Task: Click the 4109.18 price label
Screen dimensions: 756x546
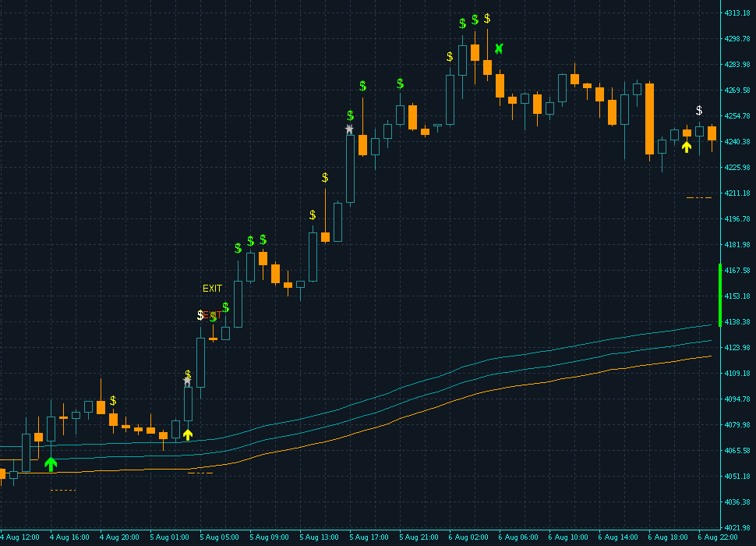Action: tap(737, 374)
